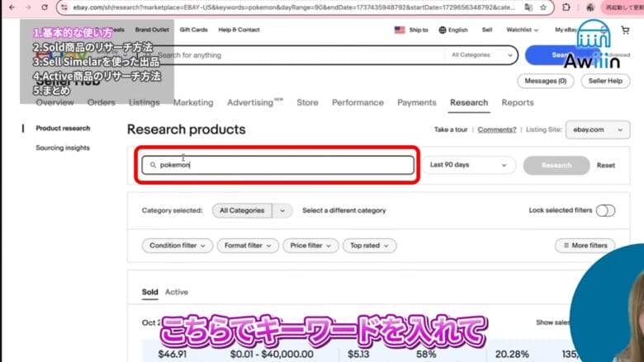The height and width of the screenshot is (362, 644).
Task: Click the Seller Help button
Action: pyautogui.click(x=605, y=81)
